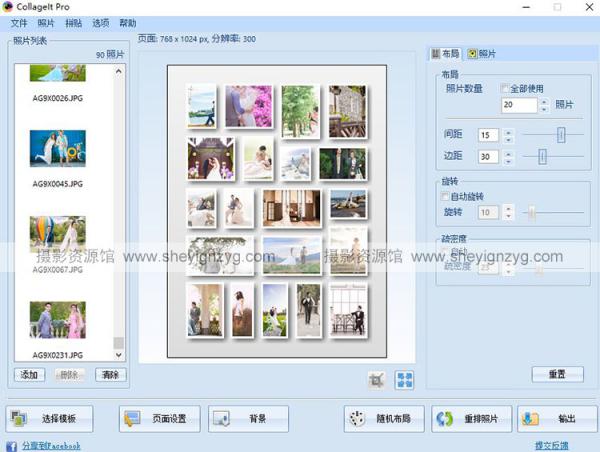The height and width of the screenshot is (452, 600).
Task: Click the Facebook share icon
Action: [x=11, y=446]
